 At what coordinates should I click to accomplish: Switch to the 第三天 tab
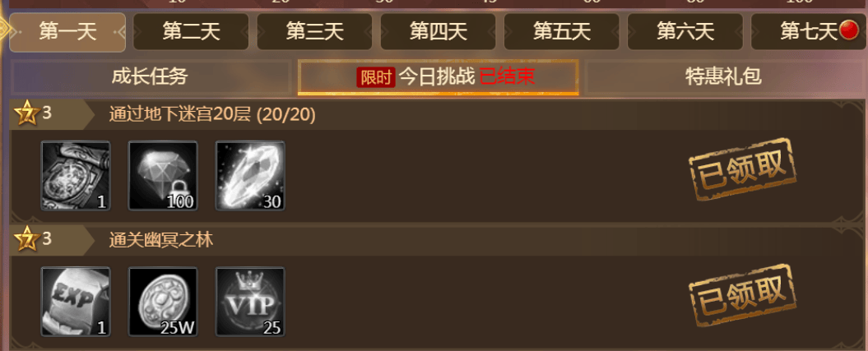pos(314,32)
